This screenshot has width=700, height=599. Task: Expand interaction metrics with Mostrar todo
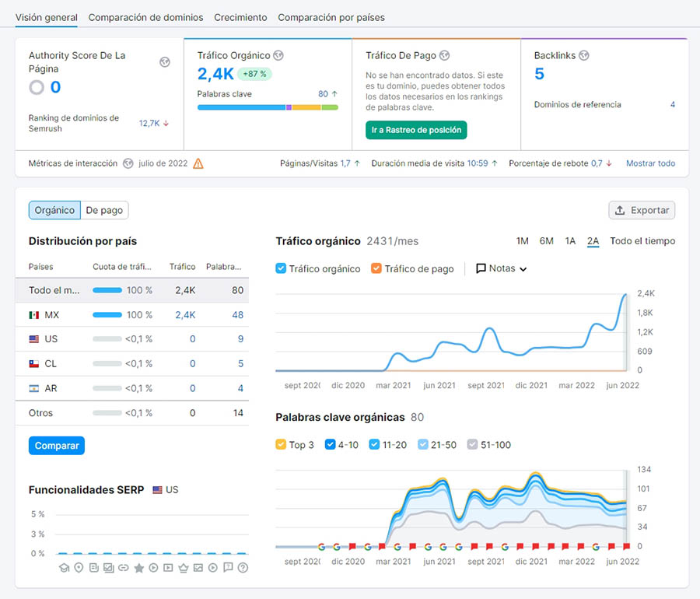pyautogui.click(x=650, y=163)
